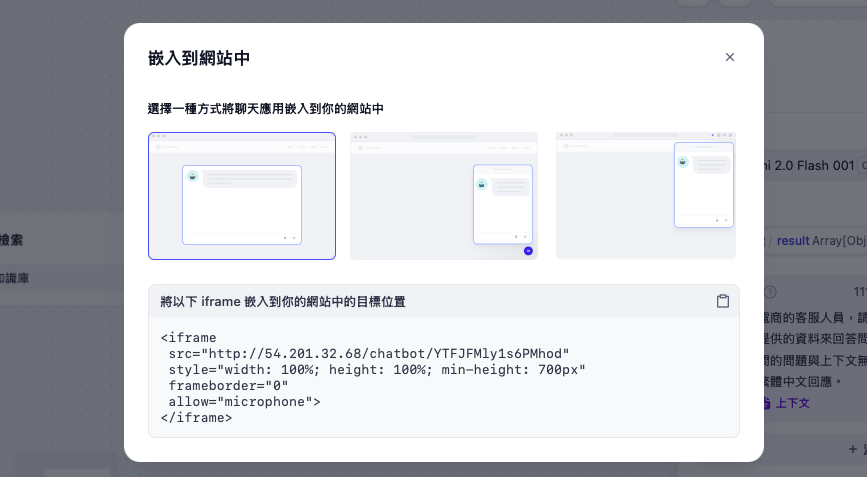867x477 pixels.
Task: Click the 選擇一種方式 instruction text
Action: click(266, 109)
